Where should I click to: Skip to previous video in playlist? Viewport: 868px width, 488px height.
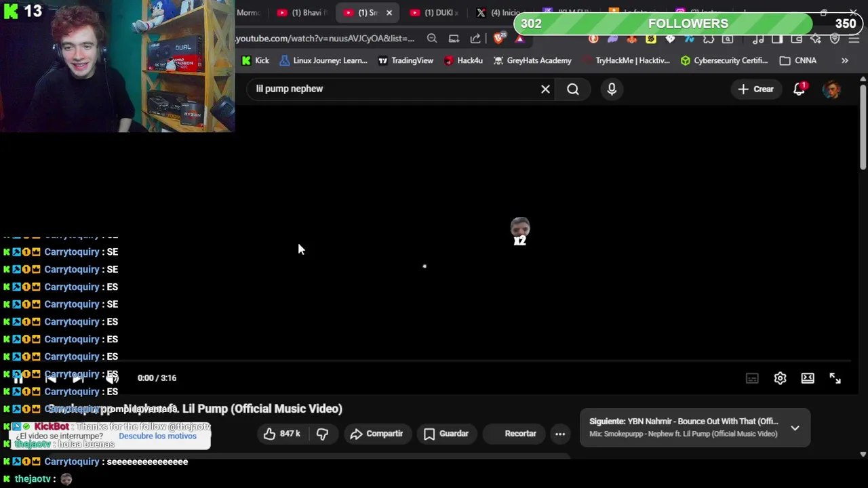click(x=50, y=378)
